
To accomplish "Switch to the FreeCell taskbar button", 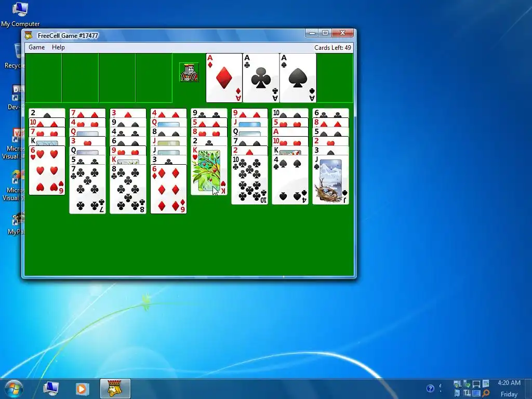I will point(115,389).
